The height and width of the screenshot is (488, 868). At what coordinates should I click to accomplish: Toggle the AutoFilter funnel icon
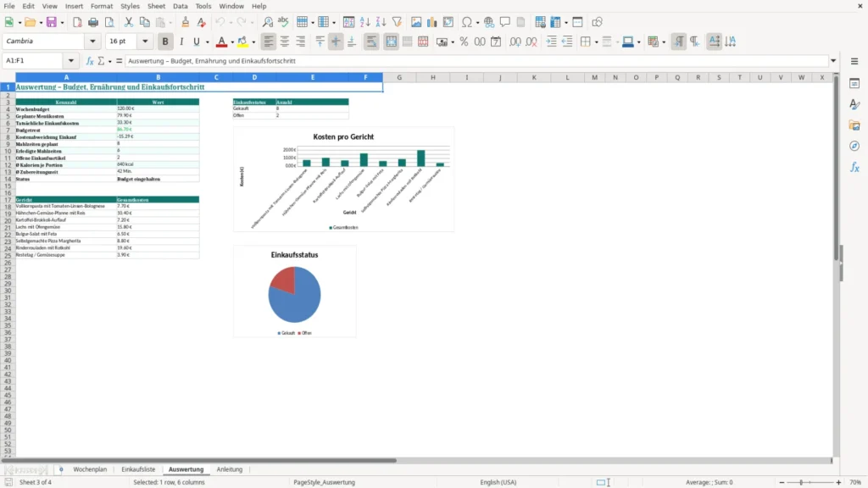397,22
